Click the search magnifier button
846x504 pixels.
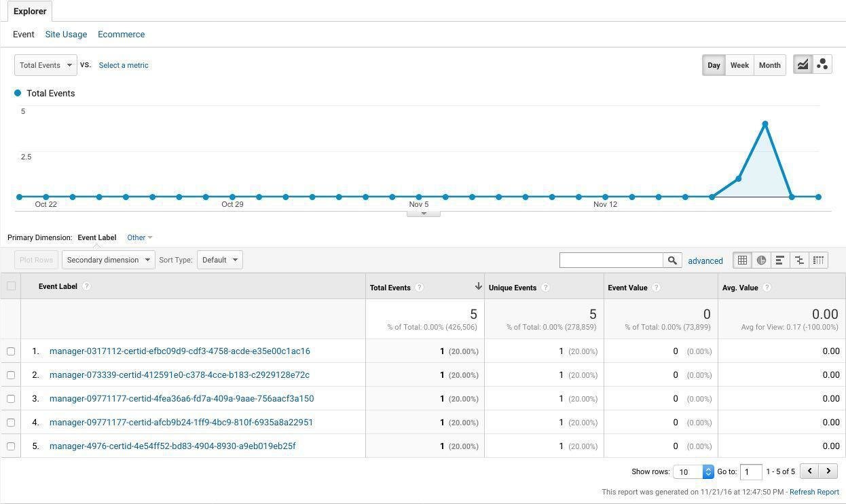tap(672, 260)
